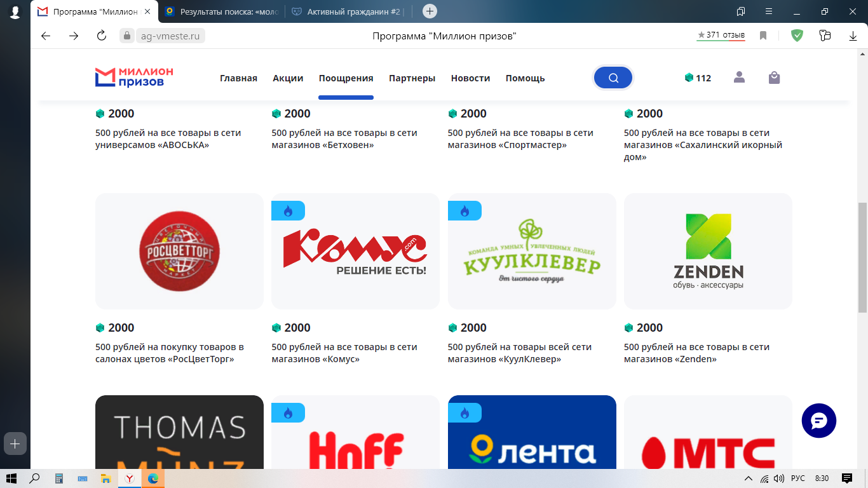Open File Explorer from the taskbar
Viewport: 868px width, 488px height.
(105, 478)
